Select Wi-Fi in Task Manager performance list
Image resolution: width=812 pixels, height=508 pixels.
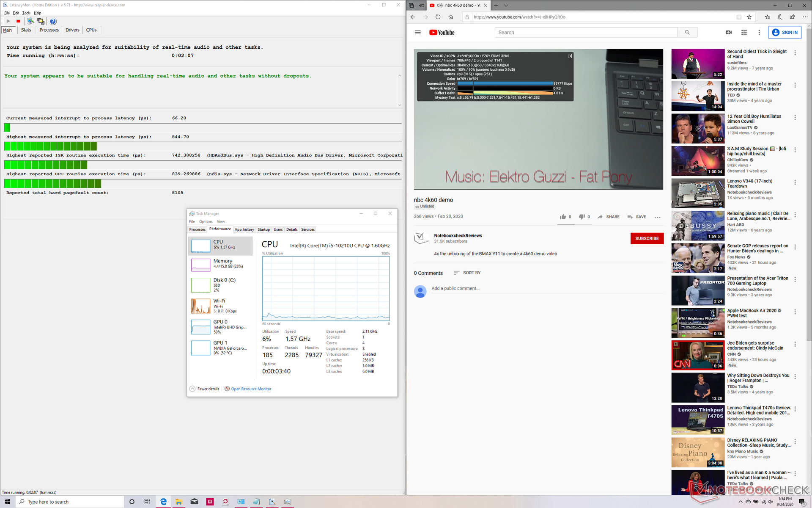(x=220, y=306)
